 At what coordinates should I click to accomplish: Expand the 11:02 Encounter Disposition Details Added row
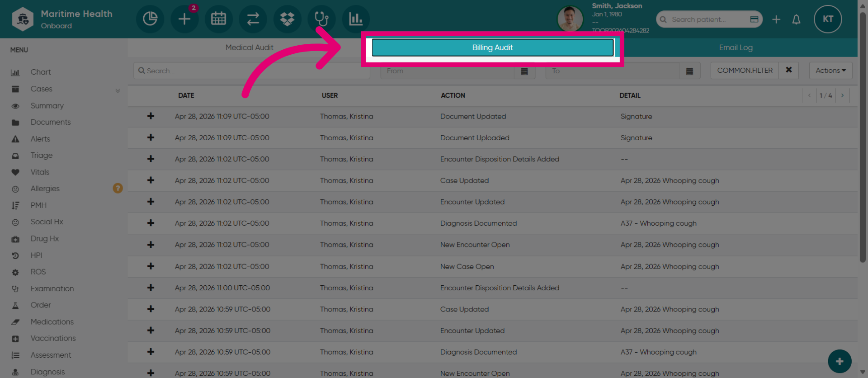(151, 159)
